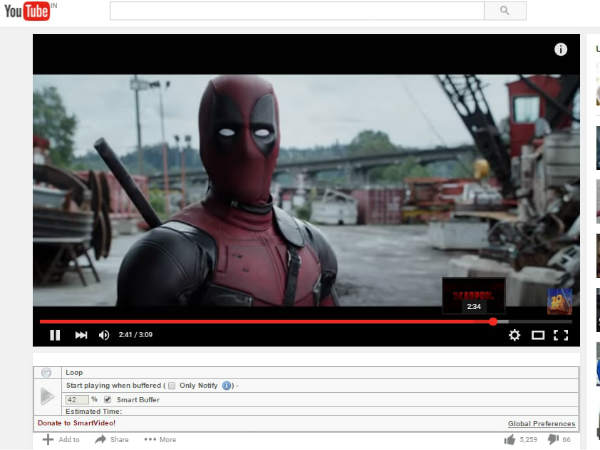Click the search magnifier button
Viewport: 600px width, 450px height.
tap(505, 10)
